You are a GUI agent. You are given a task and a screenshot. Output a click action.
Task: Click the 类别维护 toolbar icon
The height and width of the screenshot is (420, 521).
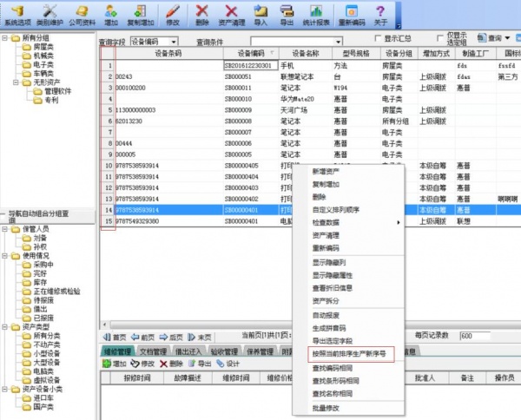49,15
